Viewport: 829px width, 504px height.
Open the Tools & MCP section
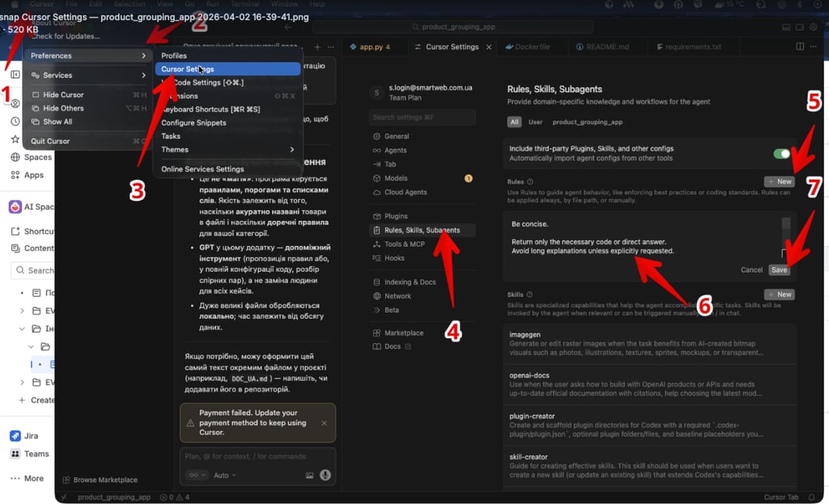coord(404,244)
